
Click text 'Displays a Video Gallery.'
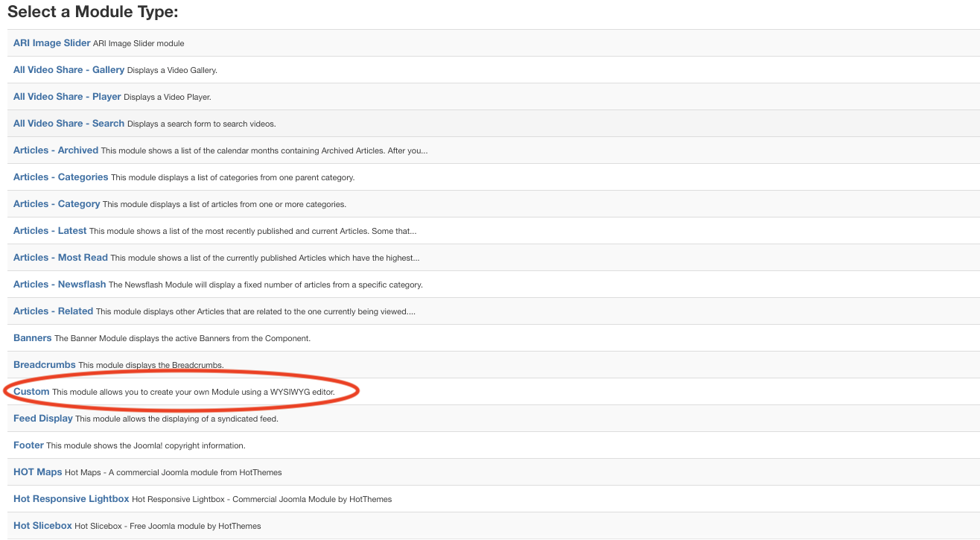(x=172, y=71)
